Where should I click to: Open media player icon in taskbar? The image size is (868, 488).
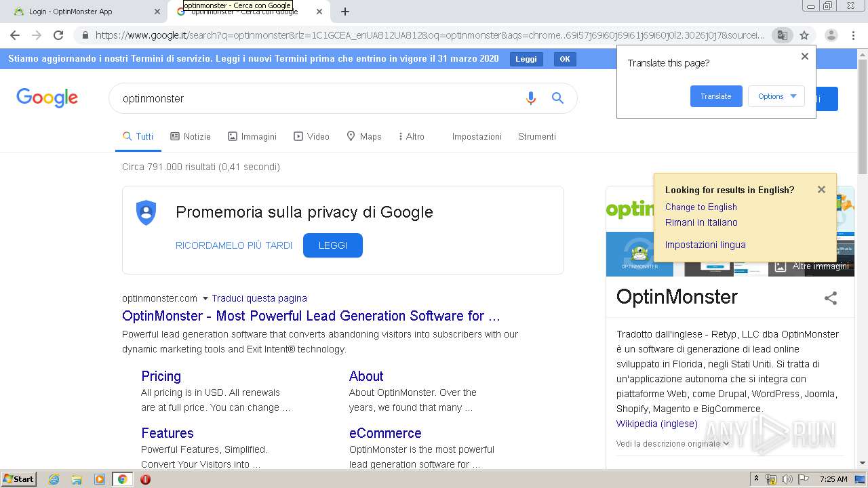click(x=100, y=479)
